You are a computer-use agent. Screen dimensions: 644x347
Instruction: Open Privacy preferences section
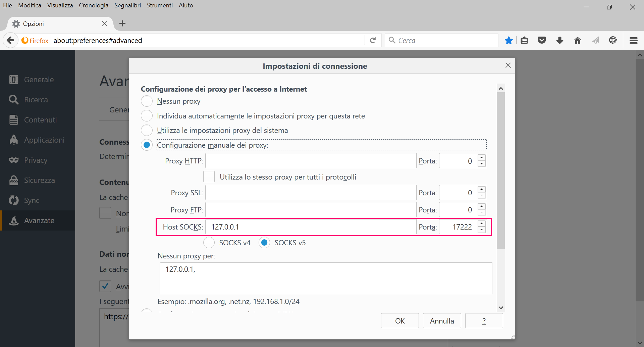click(38, 160)
